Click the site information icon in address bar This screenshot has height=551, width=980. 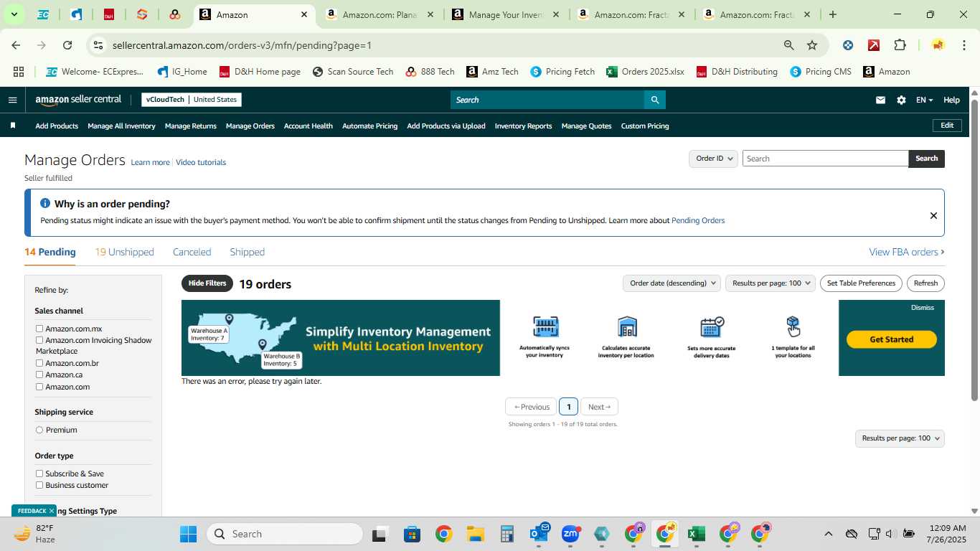[98, 45]
